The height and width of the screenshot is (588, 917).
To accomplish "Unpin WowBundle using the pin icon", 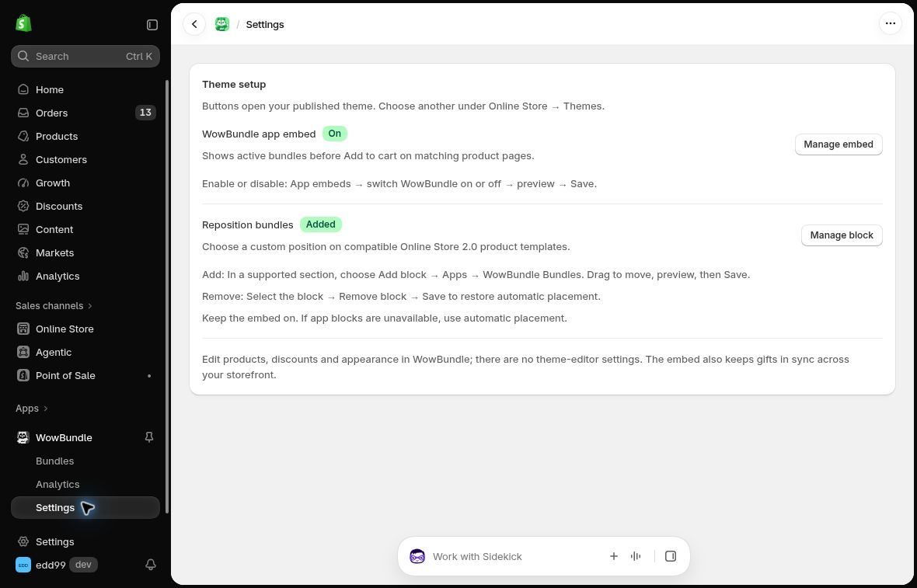I will click(149, 437).
